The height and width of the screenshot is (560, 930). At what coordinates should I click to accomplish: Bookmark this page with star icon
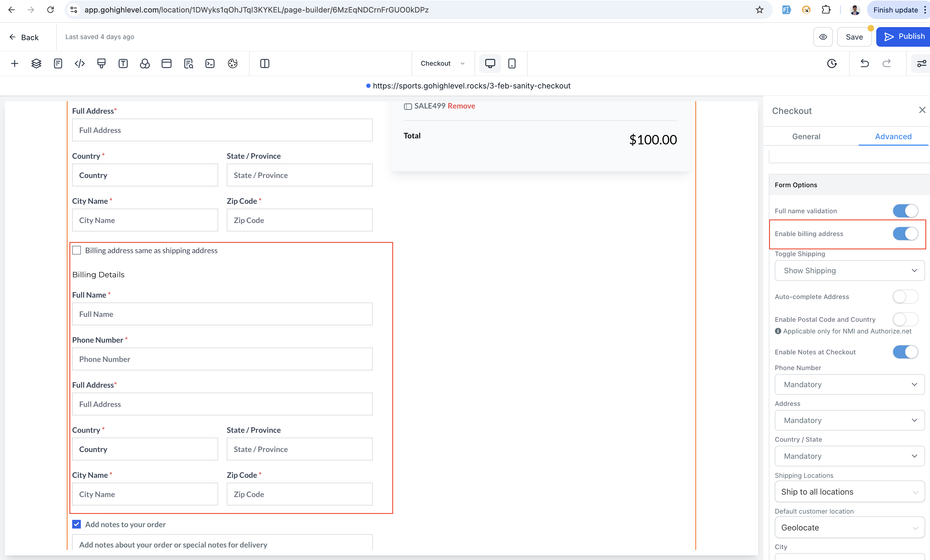pyautogui.click(x=759, y=10)
